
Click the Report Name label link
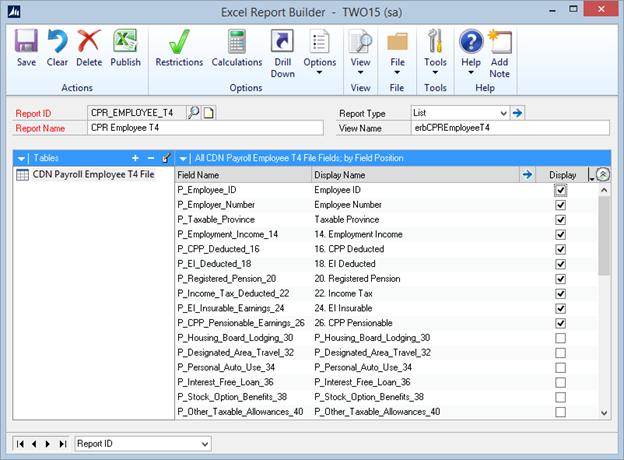point(40,128)
